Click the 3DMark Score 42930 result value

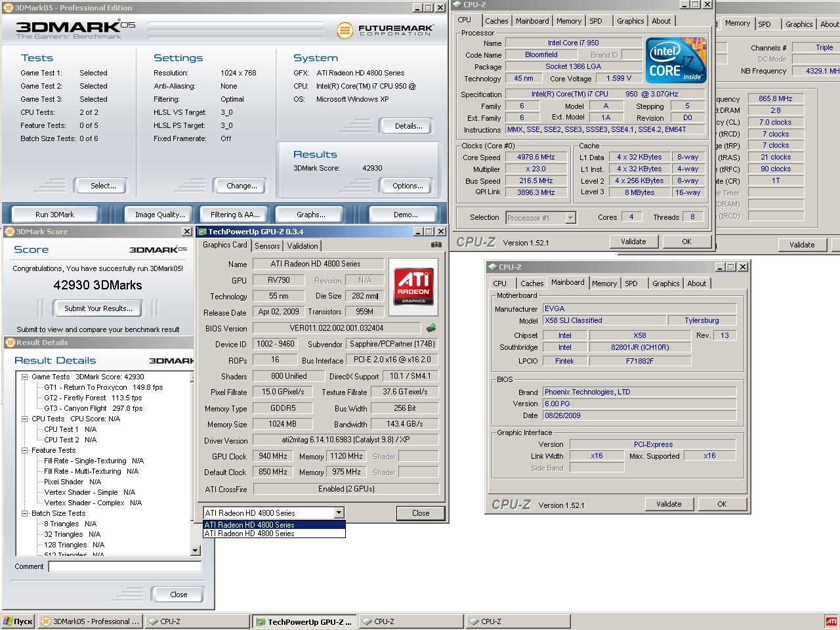[372, 168]
